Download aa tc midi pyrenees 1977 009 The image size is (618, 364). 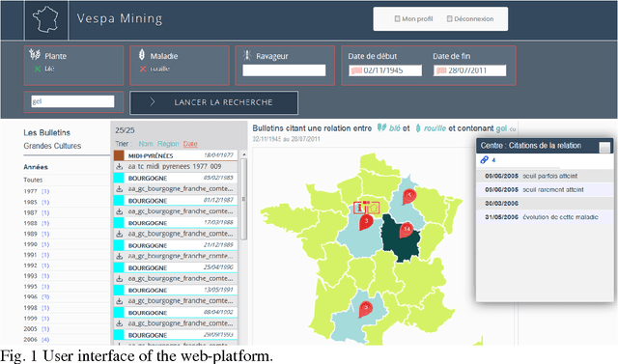(119, 167)
